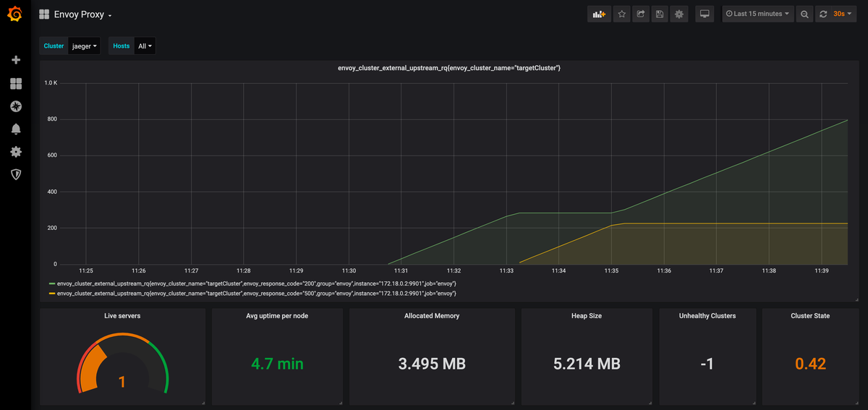868x410 pixels.
Task: Cycle view mode with monitor icon
Action: (x=705, y=14)
